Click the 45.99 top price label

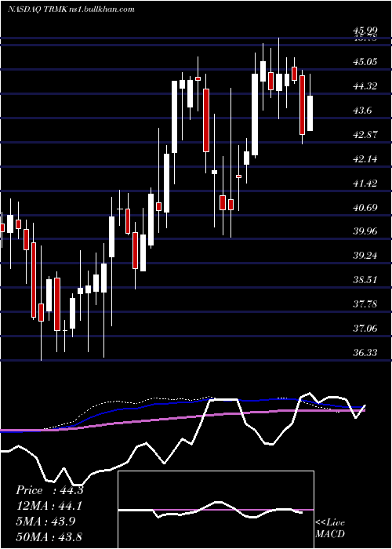365,31
